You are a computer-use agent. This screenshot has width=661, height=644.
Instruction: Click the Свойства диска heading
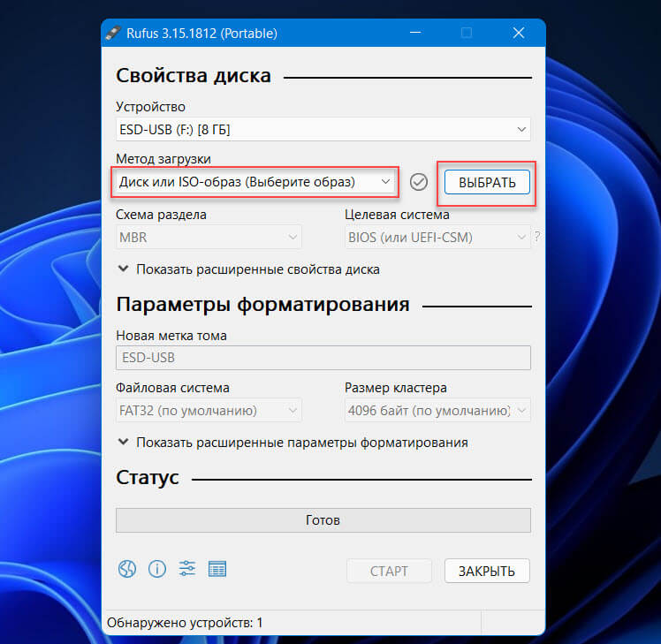pos(194,76)
